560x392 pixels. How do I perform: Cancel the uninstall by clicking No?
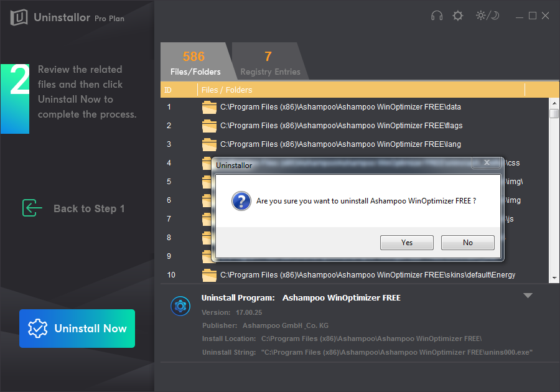(468, 243)
